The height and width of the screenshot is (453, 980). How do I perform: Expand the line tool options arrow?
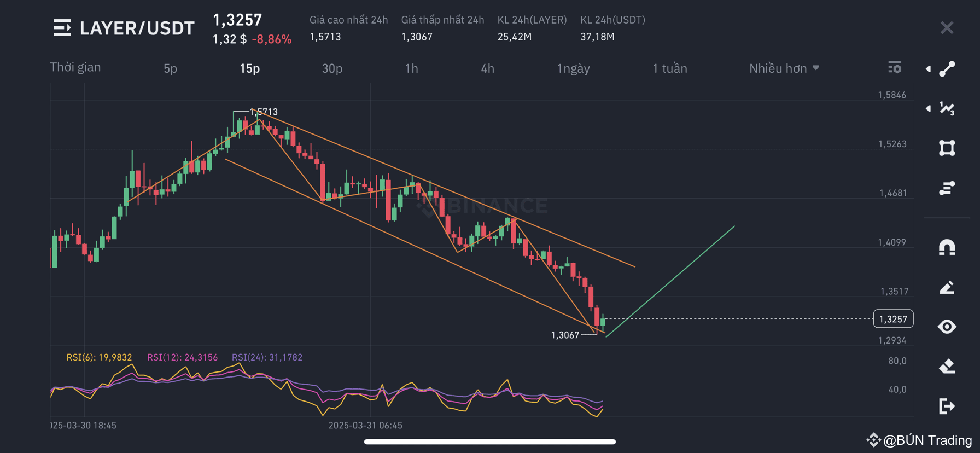[x=928, y=69]
